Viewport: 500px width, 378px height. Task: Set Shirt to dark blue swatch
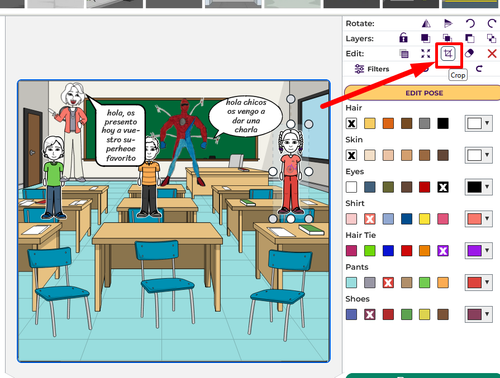(406, 219)
